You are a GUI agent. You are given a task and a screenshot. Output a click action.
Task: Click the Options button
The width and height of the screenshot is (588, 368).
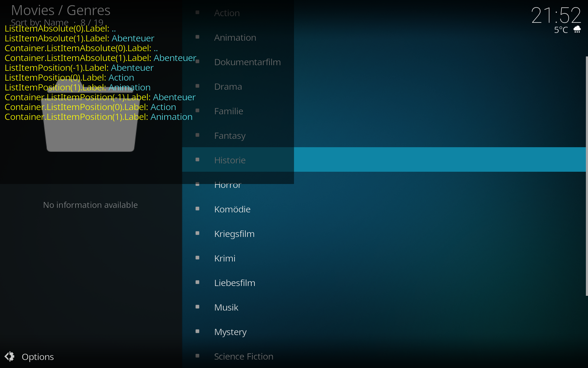point(38,356)
